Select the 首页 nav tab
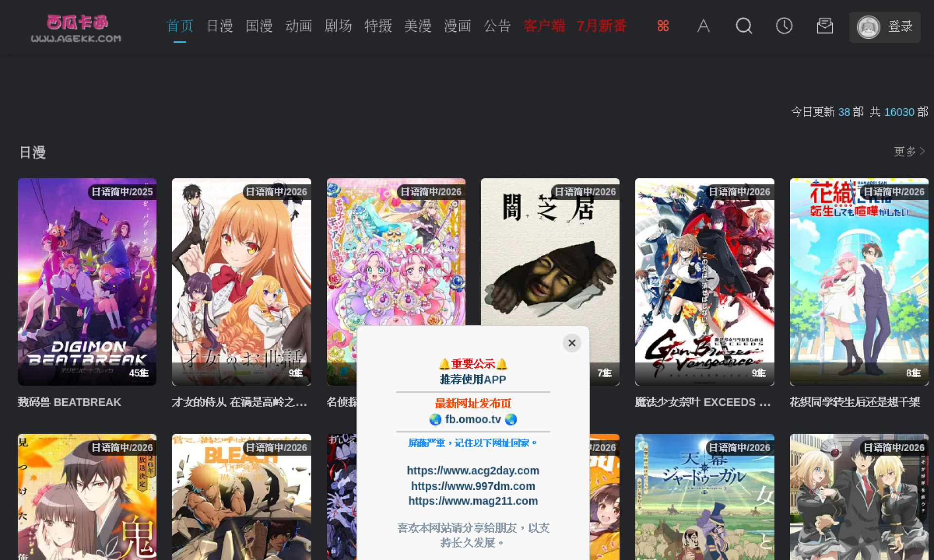Screen dimensions: 934x560 point(180,26)
